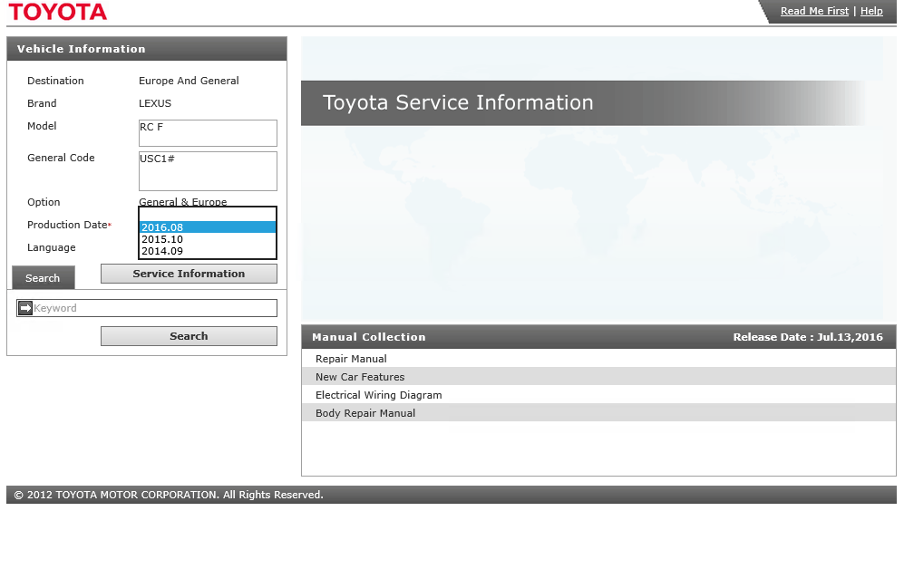
Task: Open New Car Features
Action: (360, 377)
